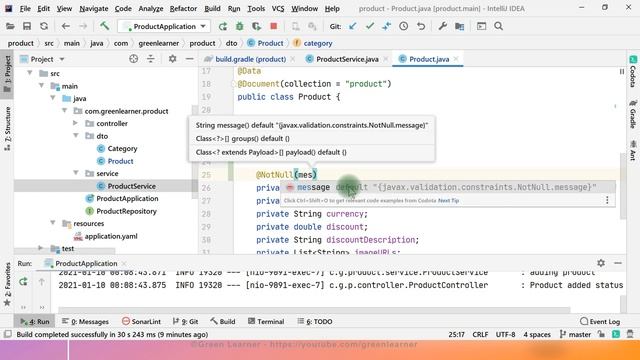Viewport: 640px width, 360px height.
Task: Search everywhere magnifier icon
Action: pos(498,27)
